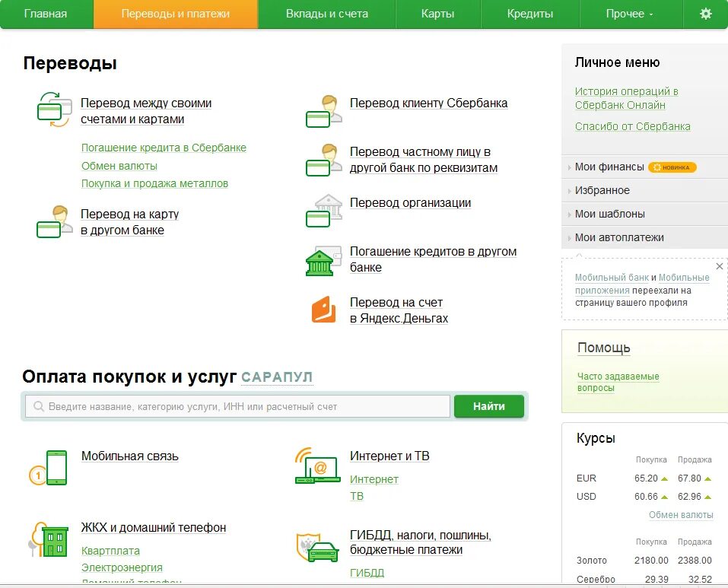This screenshot has width=728, height=588.
Task: Open the Вклады и счета tab
Action: pos(327,14)
